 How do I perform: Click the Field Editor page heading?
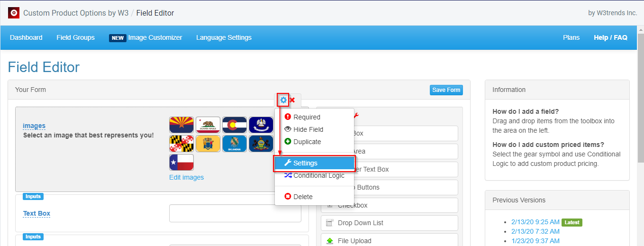coord(44,67)
